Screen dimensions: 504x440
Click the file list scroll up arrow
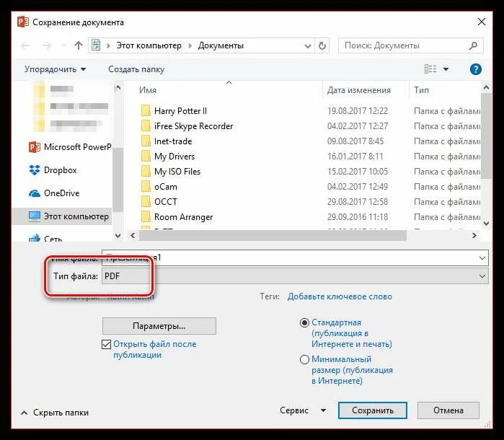tap(486, 87)
